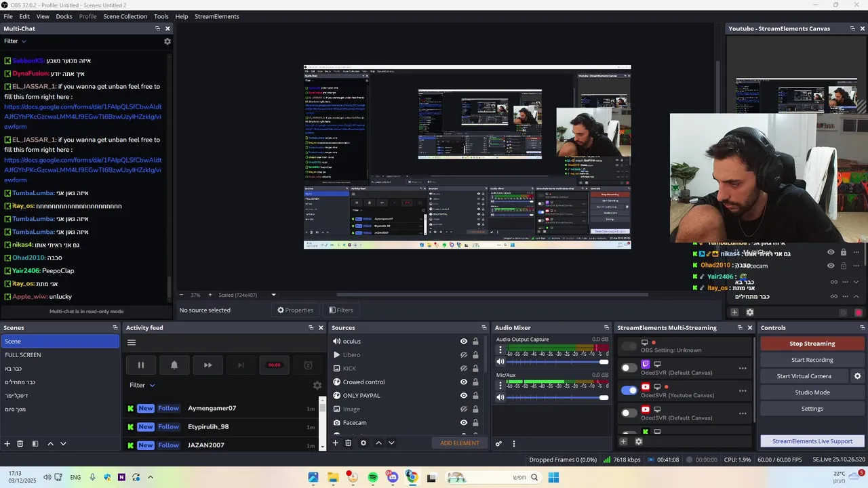Move selected scene up
Image resolution: width=868 pixels, height=488 pixels.
(x=50, y=444)
